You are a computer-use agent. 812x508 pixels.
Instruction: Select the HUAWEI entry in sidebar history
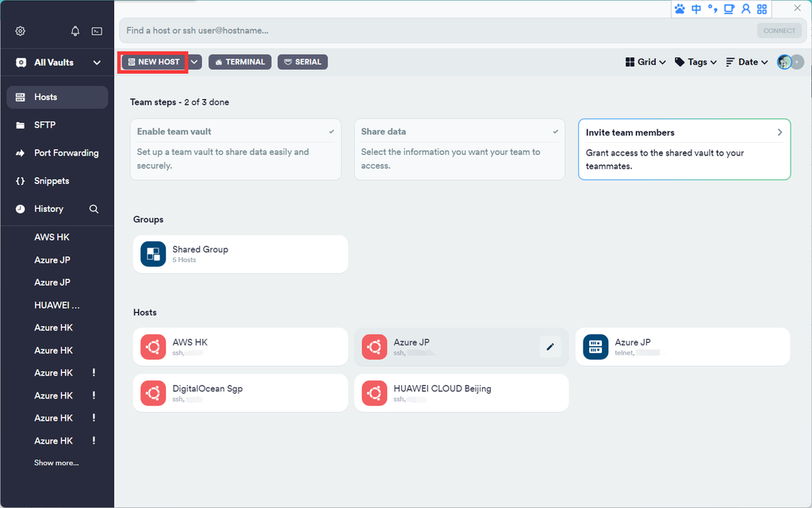57,306
